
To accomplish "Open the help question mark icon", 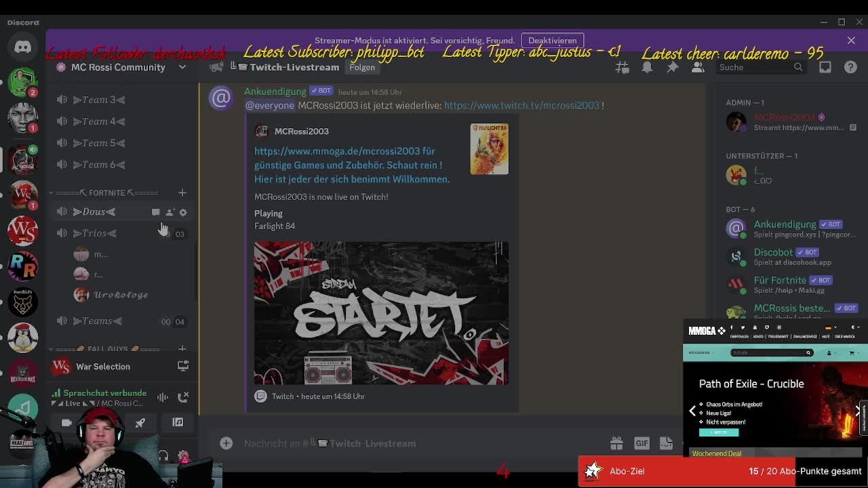I will [x=850, y=67].
